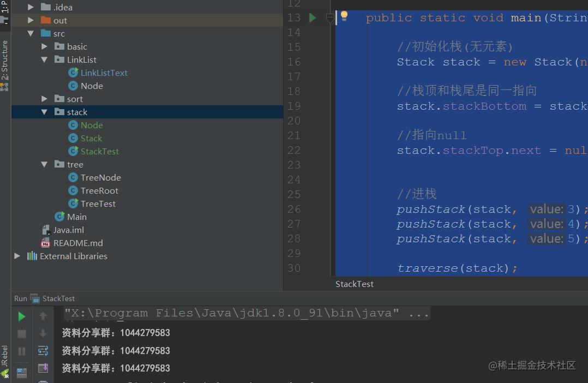This screenshot has height=383, width=588.
Task: Fold main method at line 13
Action: 329,17
